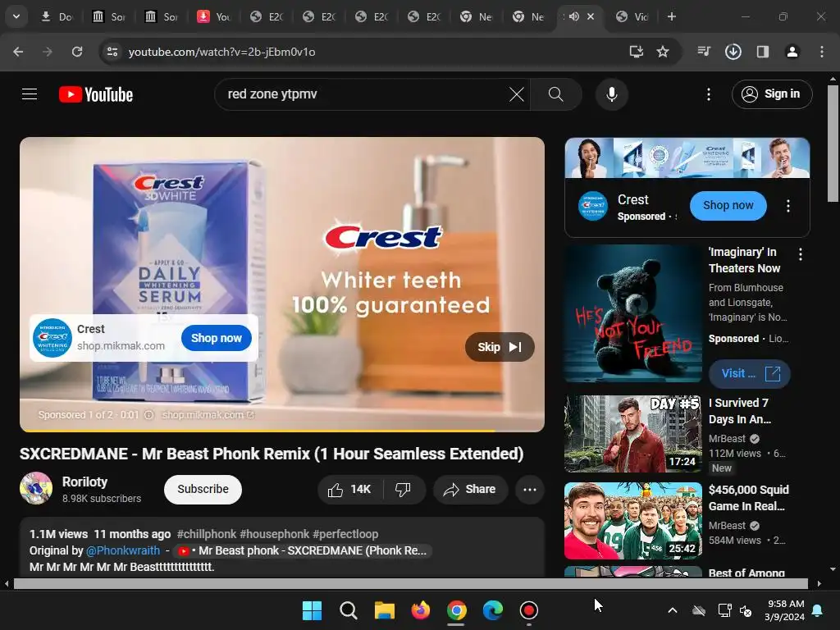Open Chrome's three-dot menu
The height and width of the screenshot is (630, 840).
click(x=822, y=52)
